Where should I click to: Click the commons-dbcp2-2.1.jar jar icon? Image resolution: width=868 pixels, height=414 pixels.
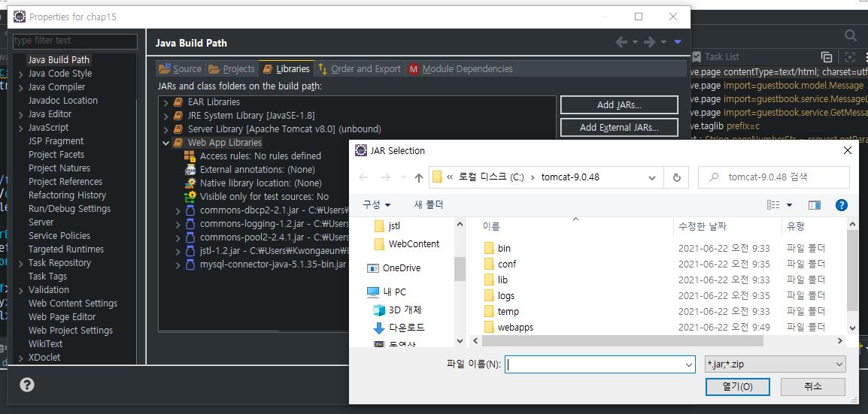[x=190, y=210]
